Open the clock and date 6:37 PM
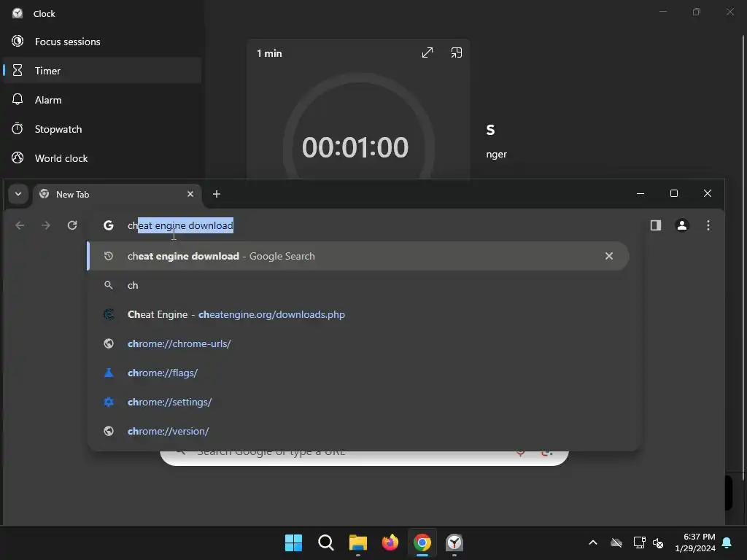747x560 pixels. (x=695, y=542)
